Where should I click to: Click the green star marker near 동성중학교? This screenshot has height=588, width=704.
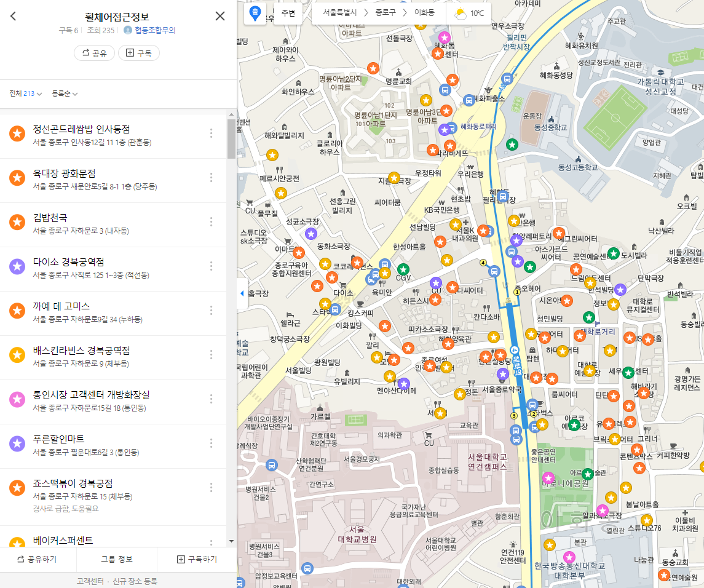coord(512,145)
